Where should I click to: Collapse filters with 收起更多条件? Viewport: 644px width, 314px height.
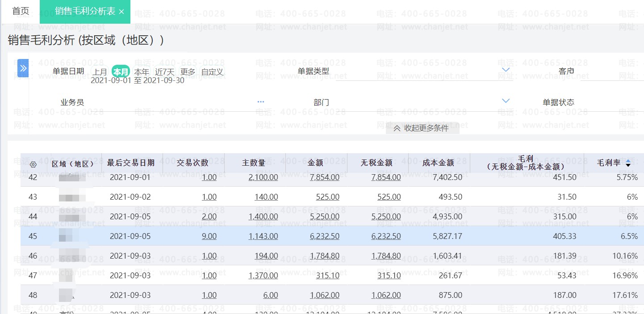point(422,128)
